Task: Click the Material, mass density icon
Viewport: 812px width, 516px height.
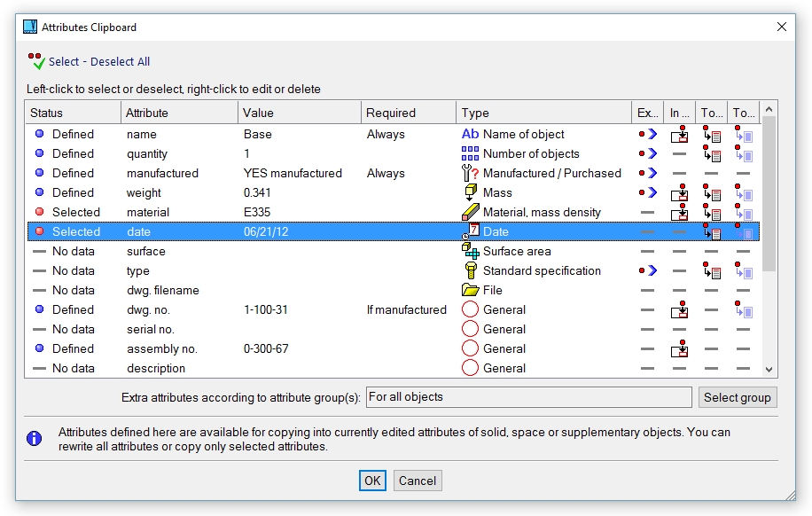Action: 470,212
